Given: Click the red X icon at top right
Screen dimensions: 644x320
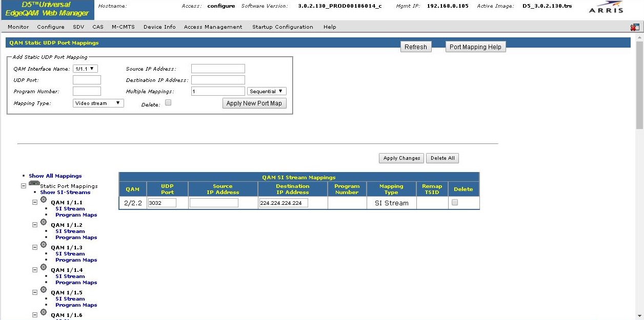Looking at the screenshot, I should coord(635,27).
